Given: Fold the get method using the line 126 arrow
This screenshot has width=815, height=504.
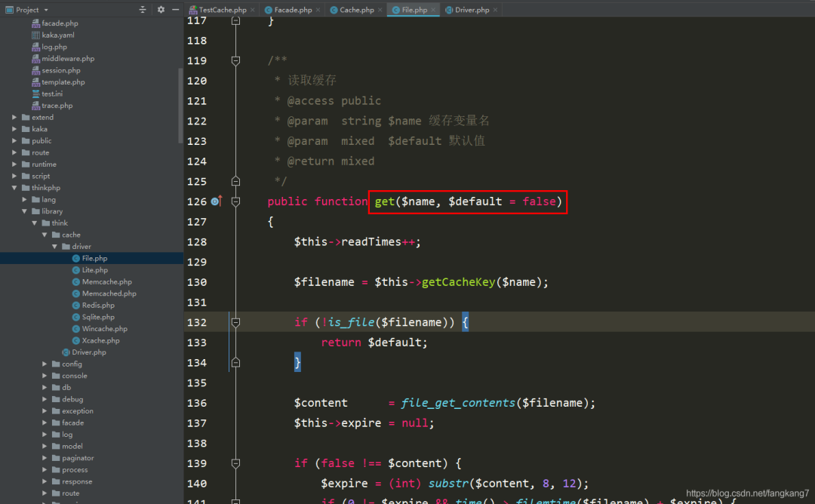Looking at the screenshot, I should coord(235,201).
